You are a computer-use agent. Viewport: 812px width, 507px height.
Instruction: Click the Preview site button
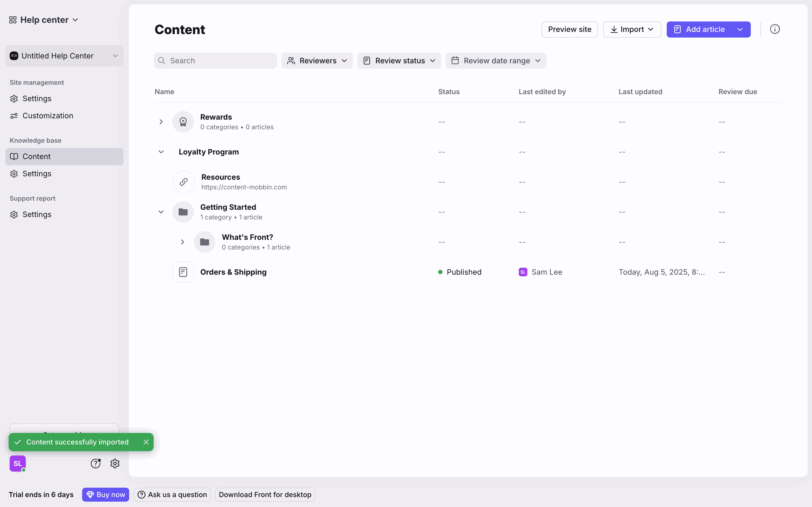[570, 30]
